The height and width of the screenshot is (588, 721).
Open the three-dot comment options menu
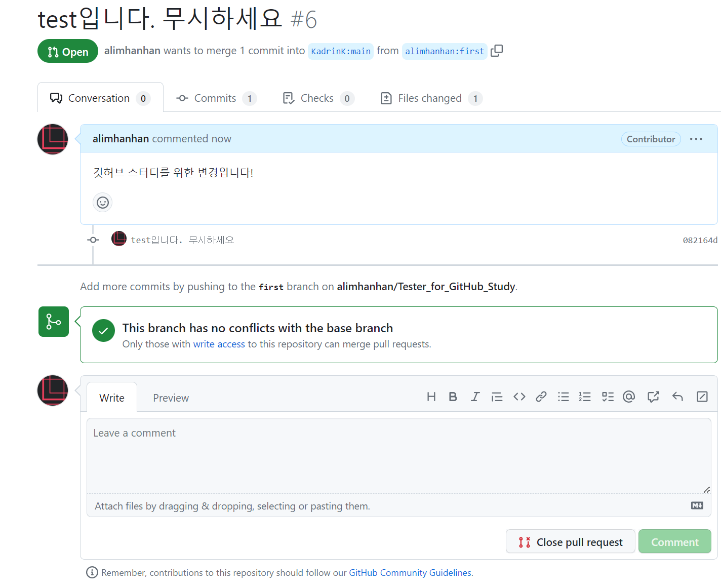tap(696, 139)
